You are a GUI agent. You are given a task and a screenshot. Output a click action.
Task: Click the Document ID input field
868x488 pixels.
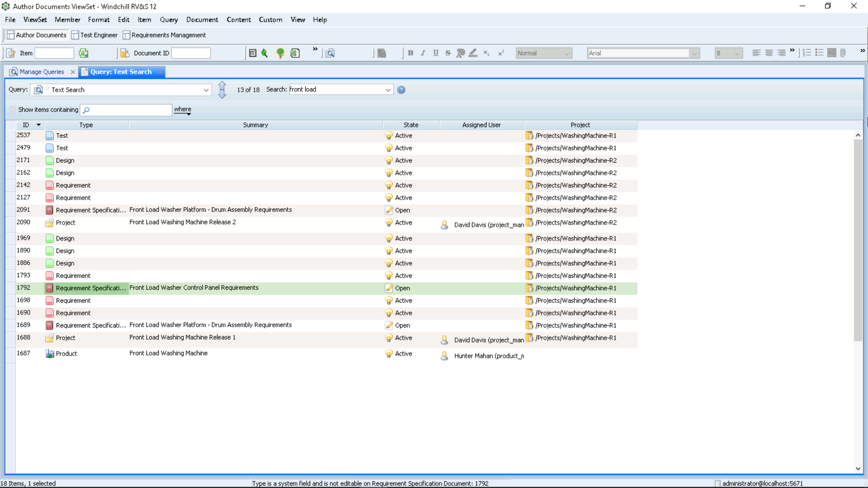(x=191, y=53)
